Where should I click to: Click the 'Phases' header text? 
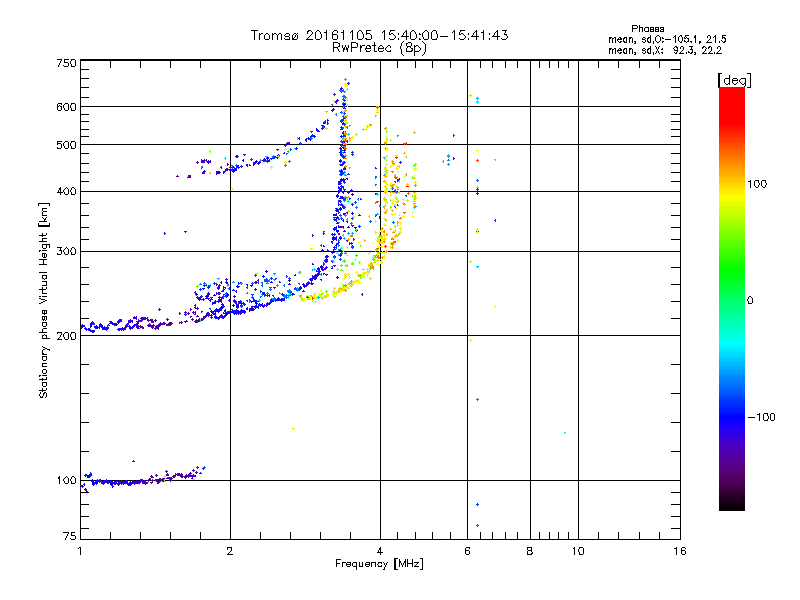click(647, 29)
